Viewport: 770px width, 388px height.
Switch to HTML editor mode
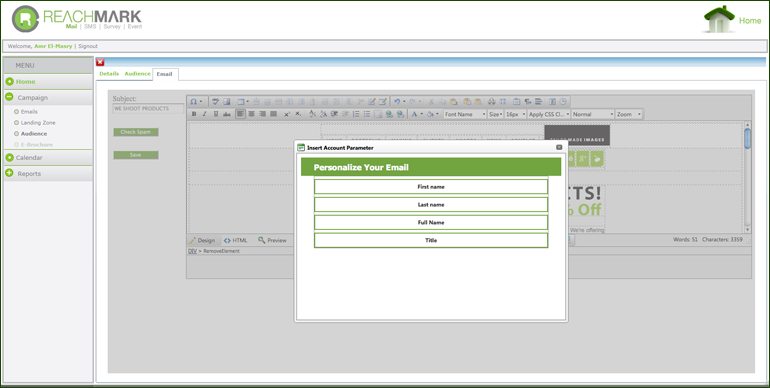[x=235, y=240]
